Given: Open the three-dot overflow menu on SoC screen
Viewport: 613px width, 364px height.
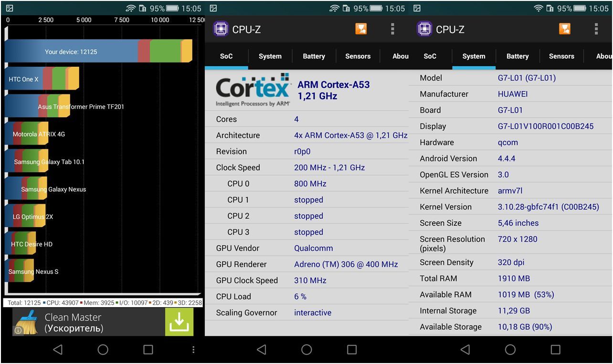Looking at the screenshot, I should (392, 29).
